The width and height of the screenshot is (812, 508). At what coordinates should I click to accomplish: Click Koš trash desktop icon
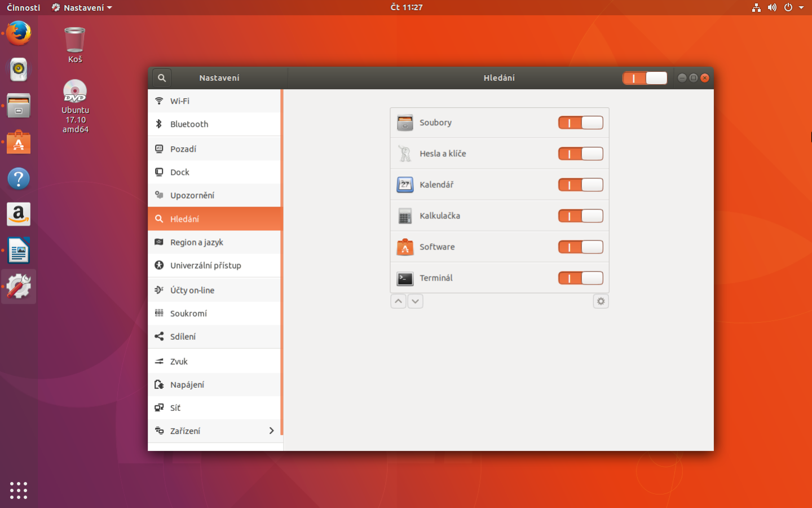click(x=75, y=45)
